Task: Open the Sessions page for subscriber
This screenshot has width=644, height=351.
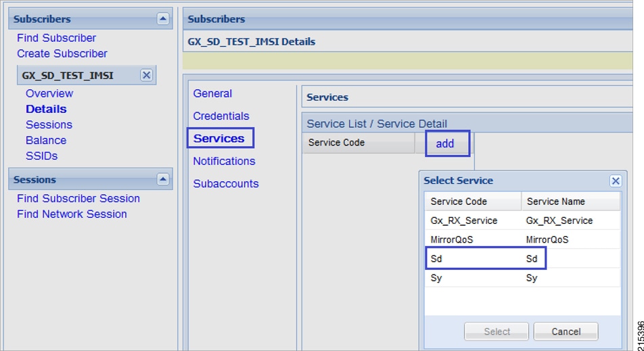Action: pyautogui.click(x=49, y=124)
